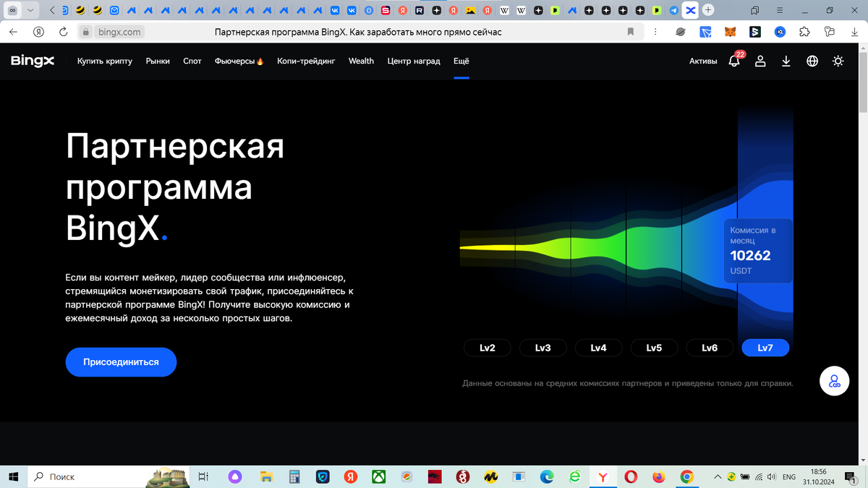
Task: Open 'Спот' navigation item
Action: (192, 61)
